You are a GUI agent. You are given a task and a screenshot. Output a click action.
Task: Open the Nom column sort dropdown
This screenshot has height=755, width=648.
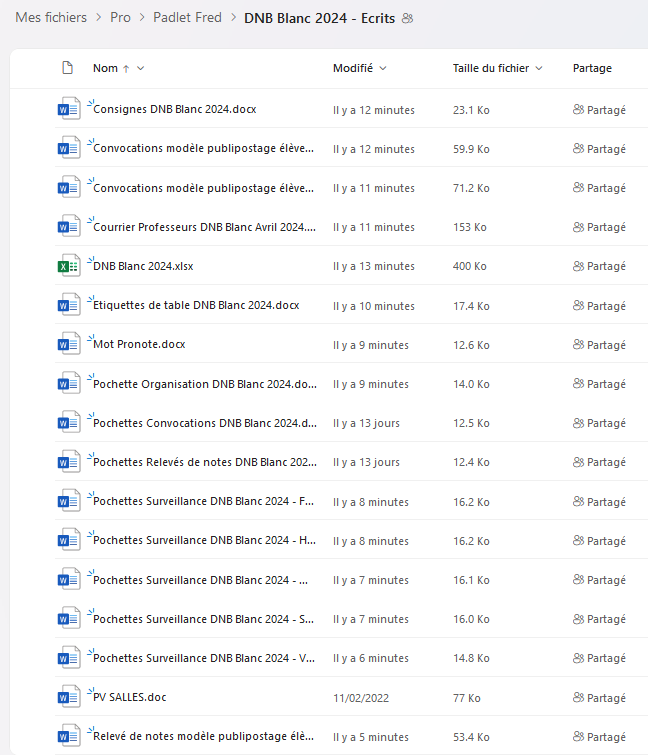(141, 68)
